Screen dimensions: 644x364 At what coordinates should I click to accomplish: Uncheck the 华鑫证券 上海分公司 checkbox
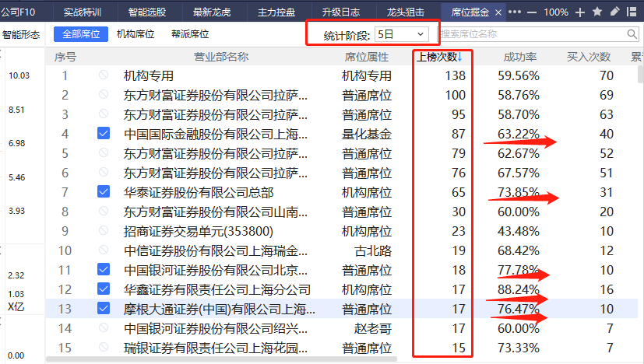tap(104, 289)
